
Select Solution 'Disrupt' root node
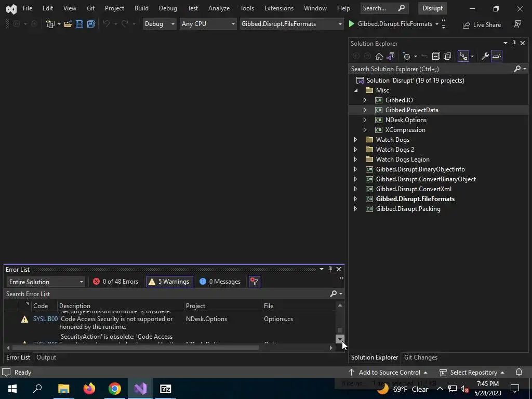415,81
